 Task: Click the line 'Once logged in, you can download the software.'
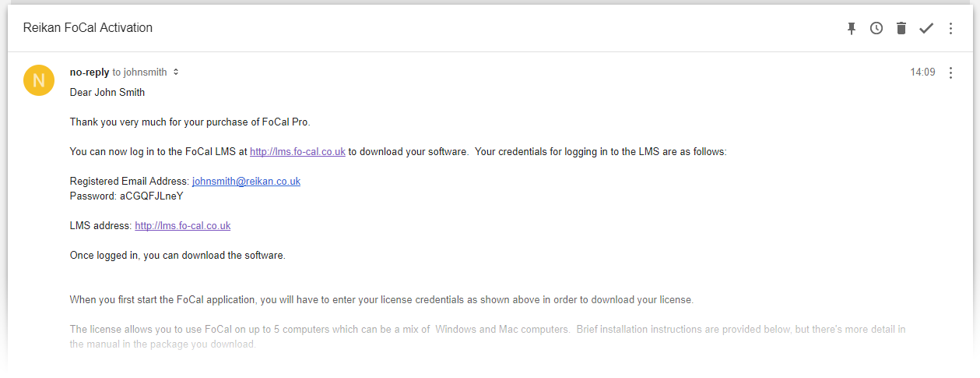177,256
